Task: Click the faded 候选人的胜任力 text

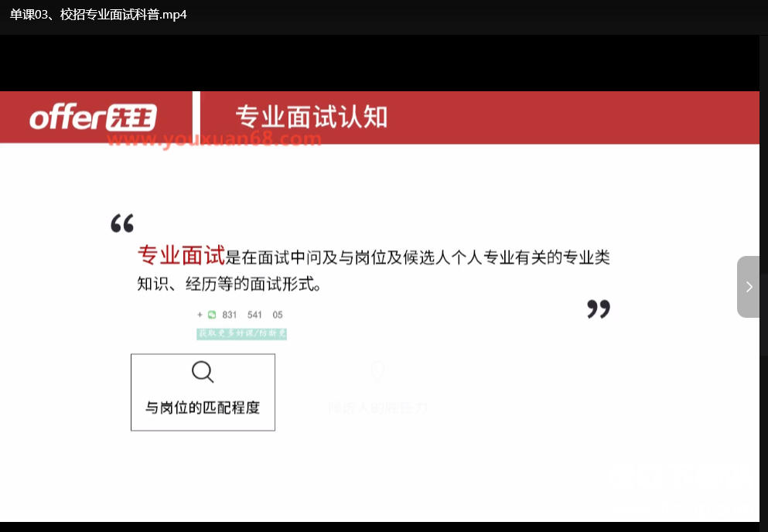Action: (x=377, y=408)
